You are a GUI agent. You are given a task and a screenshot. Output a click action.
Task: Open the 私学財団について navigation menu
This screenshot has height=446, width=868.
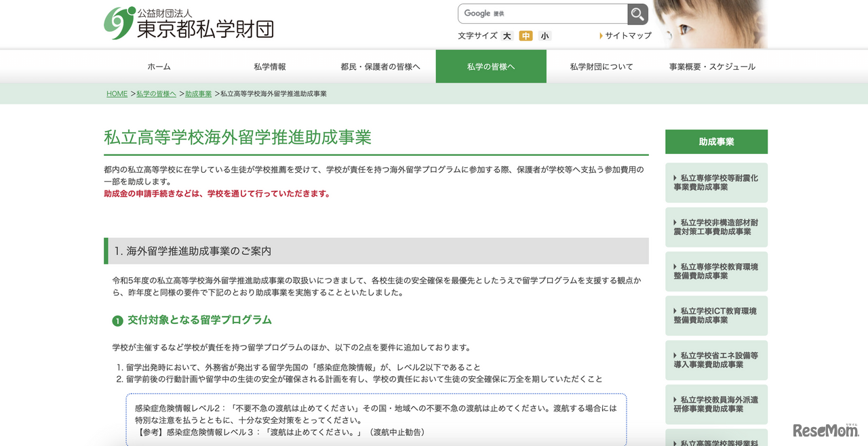click(x=601, y=66)
